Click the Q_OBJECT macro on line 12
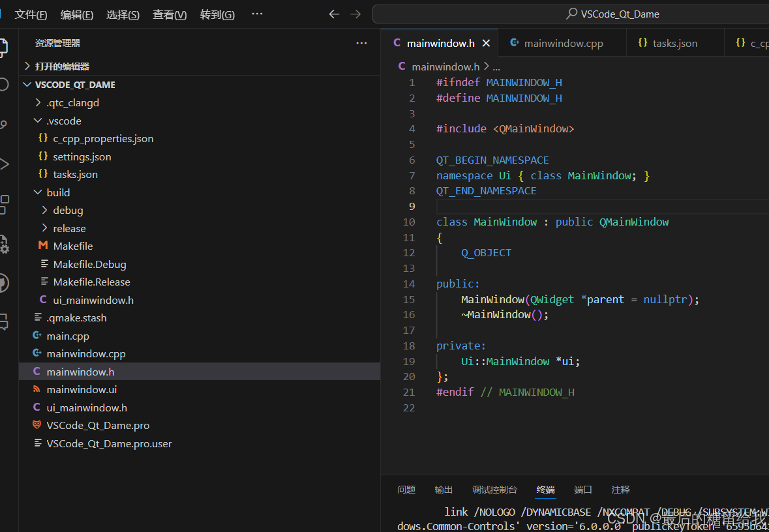The image size is (769, 532). click(486, 252)
